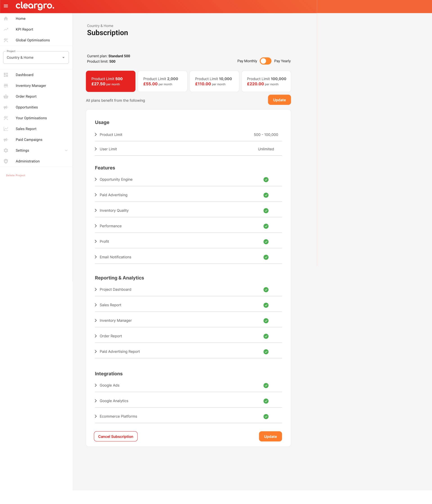
Task: Click the Delete Project link
Action: coord(16,175)
